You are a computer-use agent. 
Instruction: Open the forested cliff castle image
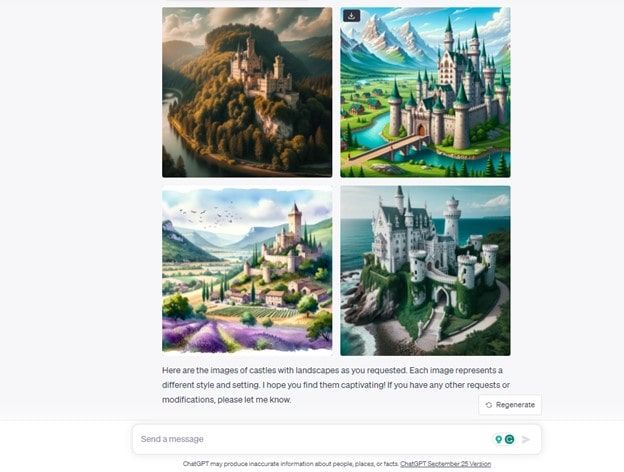(247, 92)
